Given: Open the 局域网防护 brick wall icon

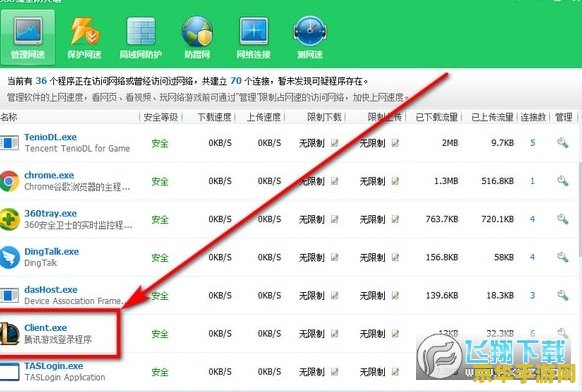Looking at the screenshot, I should (141, 32).
